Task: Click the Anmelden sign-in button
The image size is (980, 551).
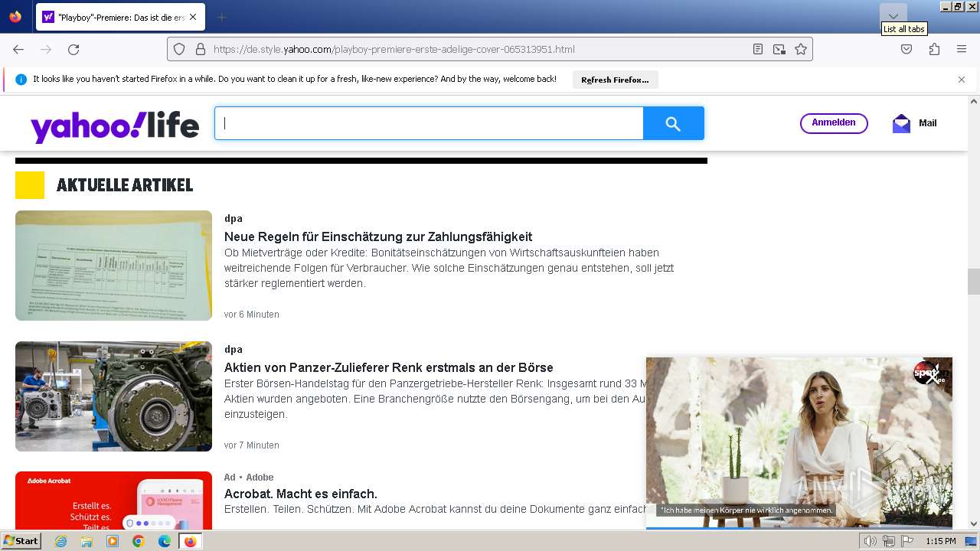Action: (834, 123)
